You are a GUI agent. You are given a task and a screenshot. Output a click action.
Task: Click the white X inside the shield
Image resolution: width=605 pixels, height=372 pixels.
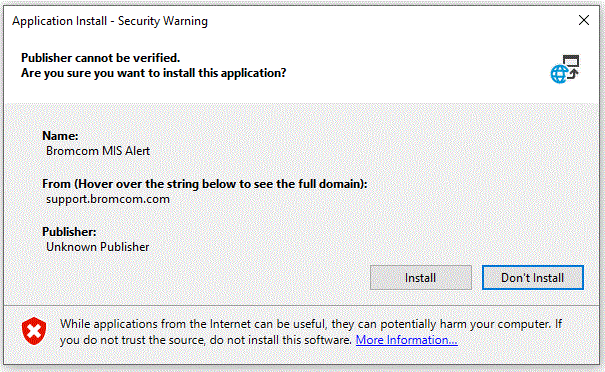34,331
